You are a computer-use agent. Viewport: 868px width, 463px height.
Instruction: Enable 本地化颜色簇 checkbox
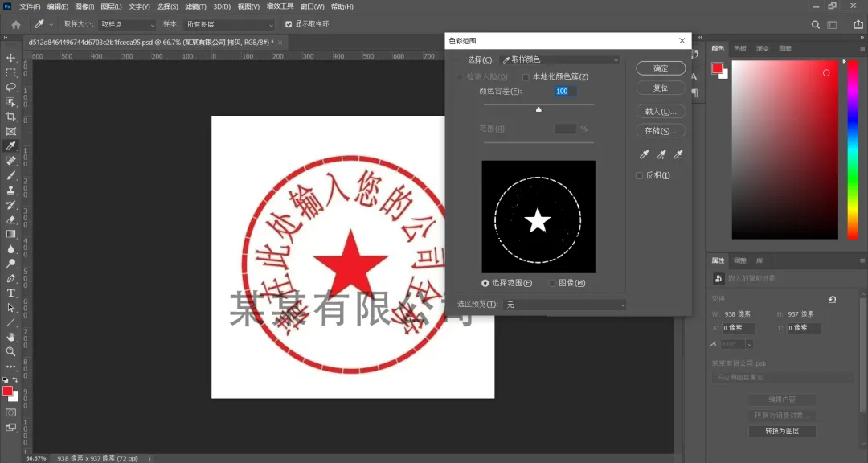click(526, 77)
